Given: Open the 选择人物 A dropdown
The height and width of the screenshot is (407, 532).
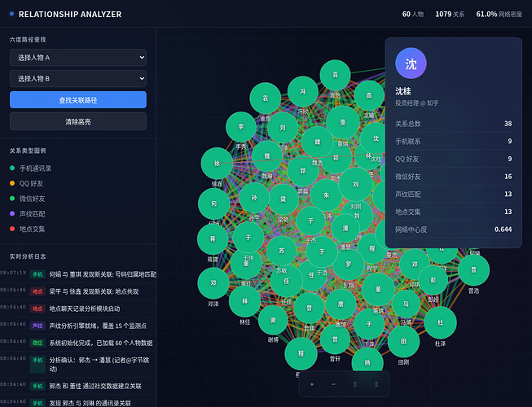Looking at the screenshot, I should pos(78,58).
